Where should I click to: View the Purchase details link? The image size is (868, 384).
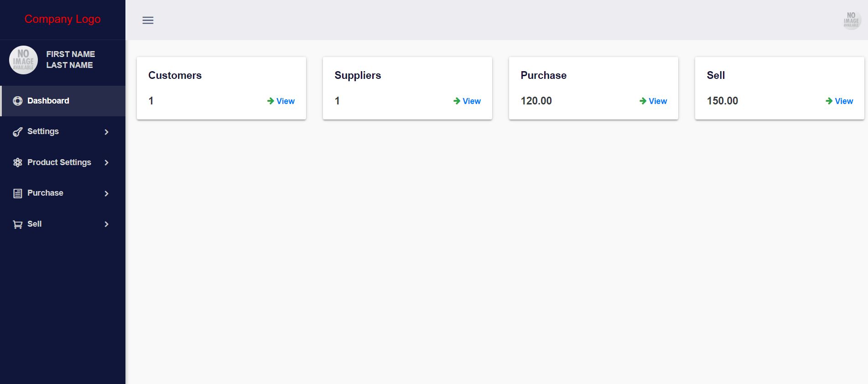click(x=657, y=101)
